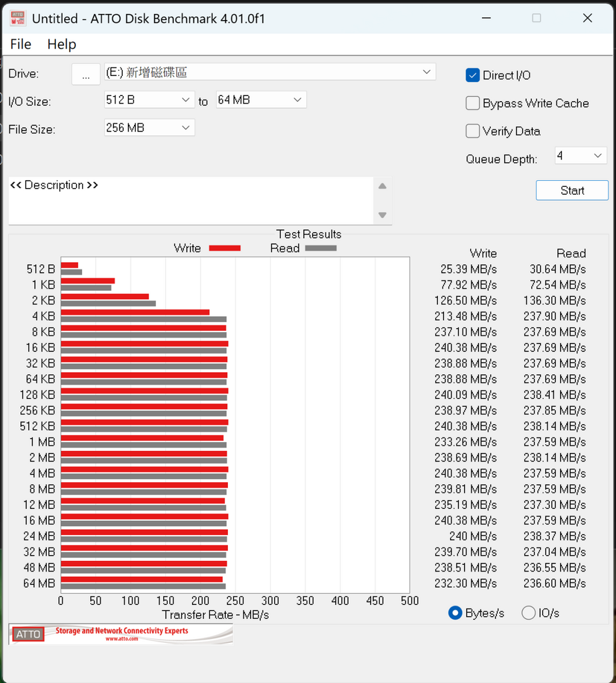This screenshot has width=616, height=683.
Task: Open the File menu
Action: (21, 45)
